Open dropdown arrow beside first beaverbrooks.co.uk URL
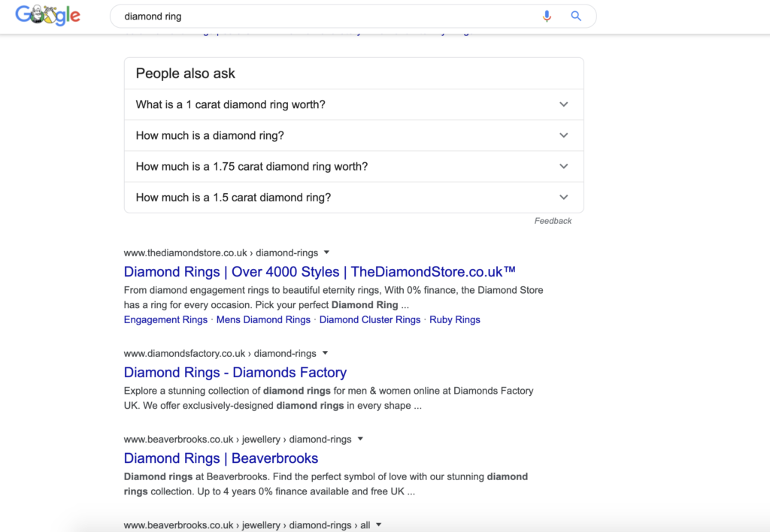The width and height of the screenshot is (770, 532). point(360,439)
